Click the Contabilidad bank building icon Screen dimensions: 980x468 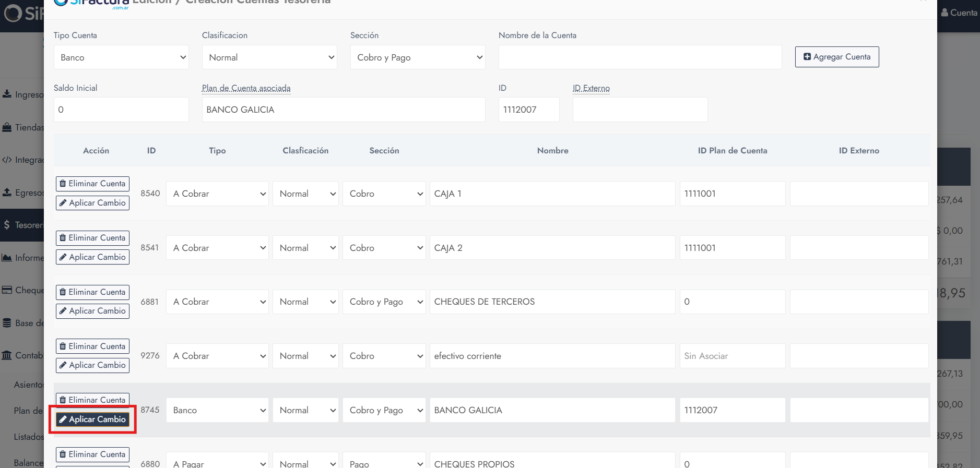pyautogui.click(x=7, y=355)
